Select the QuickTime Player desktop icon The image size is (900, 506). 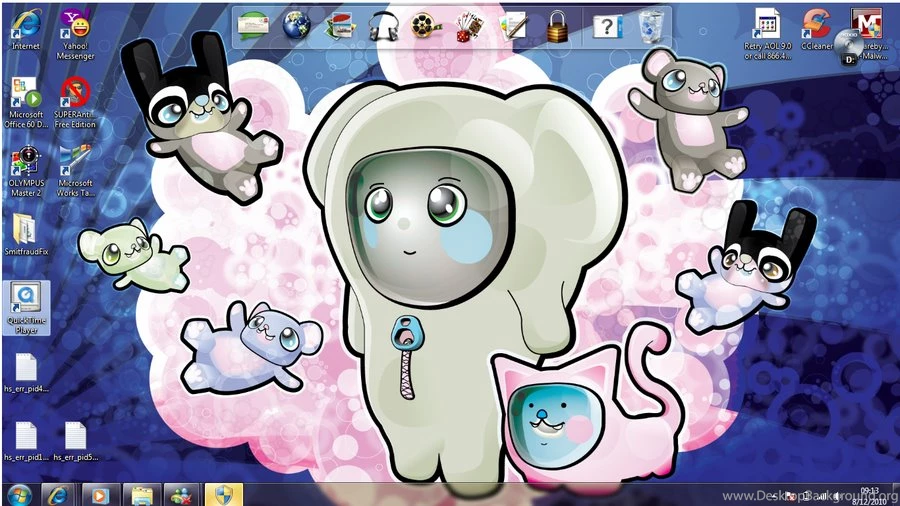pos(26,298)
